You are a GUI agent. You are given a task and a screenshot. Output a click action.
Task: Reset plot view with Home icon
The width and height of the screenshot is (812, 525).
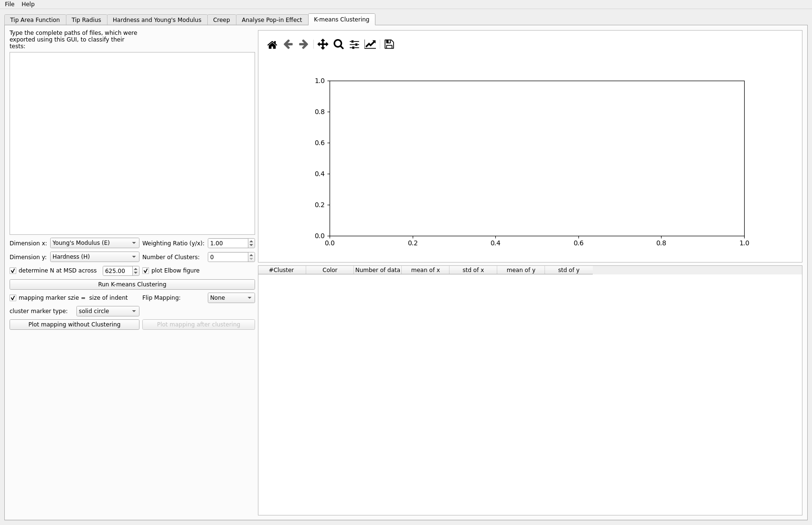(272, 44)
